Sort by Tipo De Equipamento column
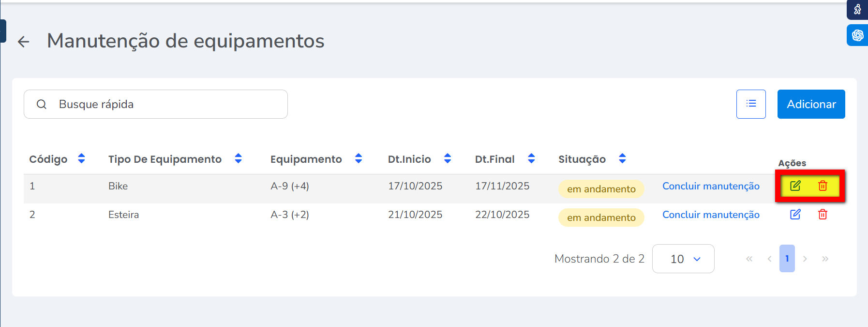868x327 pixels. click(x=238, y=158)
